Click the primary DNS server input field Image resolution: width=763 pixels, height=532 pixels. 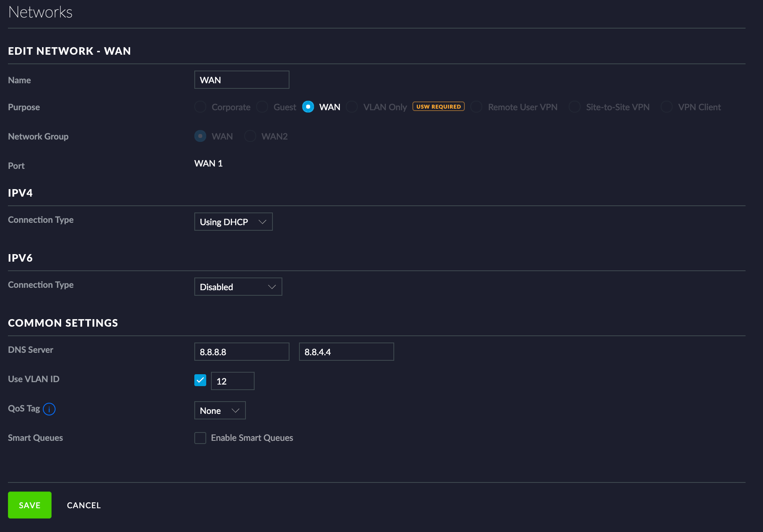[x=242, y=352]
